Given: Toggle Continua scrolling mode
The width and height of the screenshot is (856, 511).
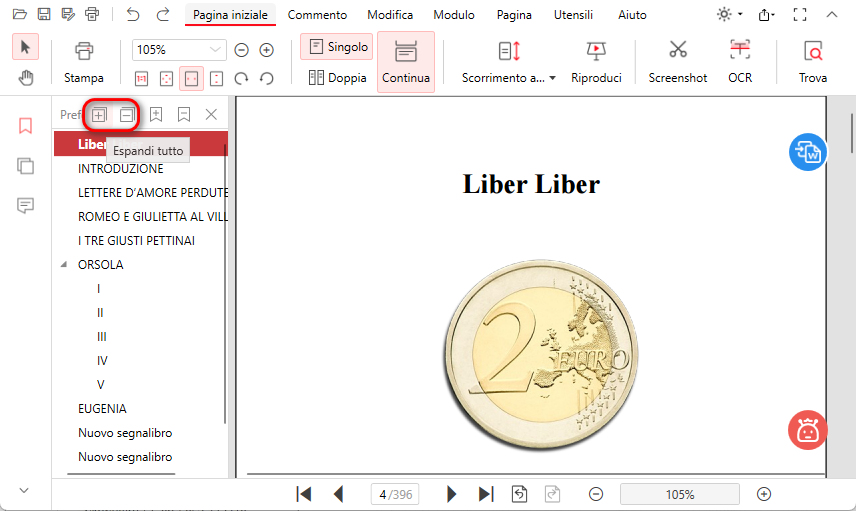Looking at the screenshot, I should 406,62.
